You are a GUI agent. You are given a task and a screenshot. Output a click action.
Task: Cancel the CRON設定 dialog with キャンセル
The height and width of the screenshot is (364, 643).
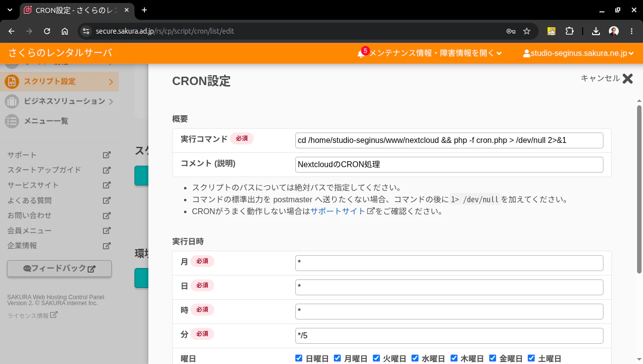coord(606,78)
